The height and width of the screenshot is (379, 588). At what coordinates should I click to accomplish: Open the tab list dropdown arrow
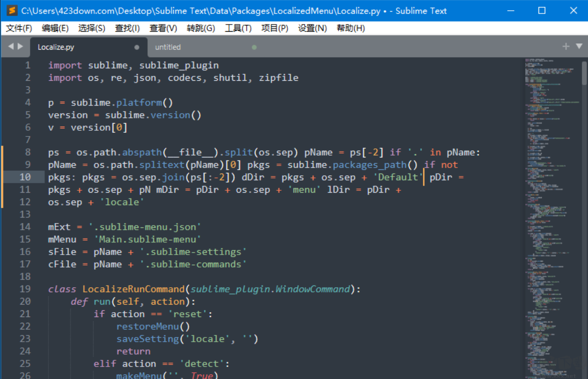[579, 46]
